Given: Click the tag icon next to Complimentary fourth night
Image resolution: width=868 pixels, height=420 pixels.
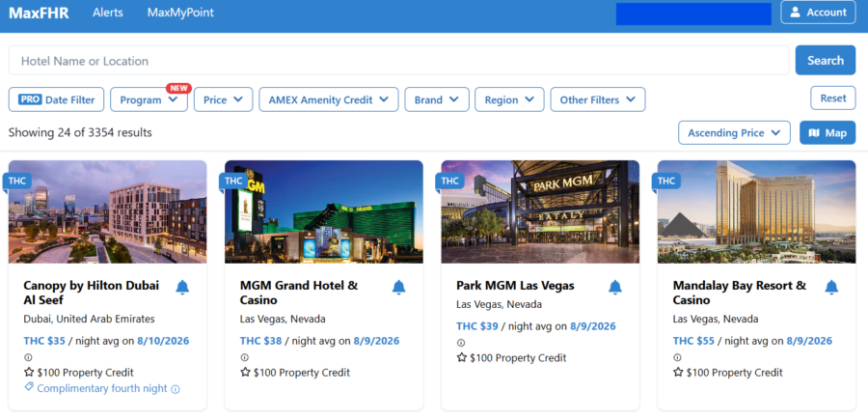Looking at the screenshot, I should (29, 387).
